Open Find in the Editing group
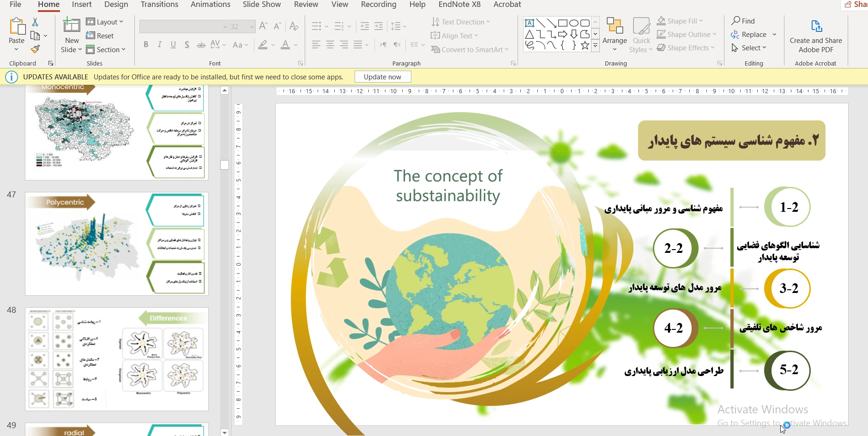 tap(743, 21)
